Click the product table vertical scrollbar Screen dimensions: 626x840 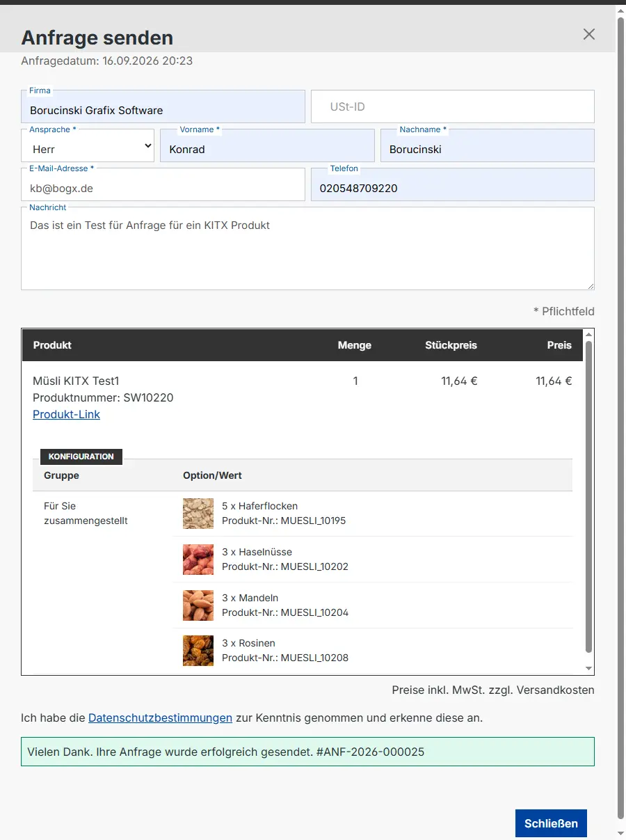[589, 496]
